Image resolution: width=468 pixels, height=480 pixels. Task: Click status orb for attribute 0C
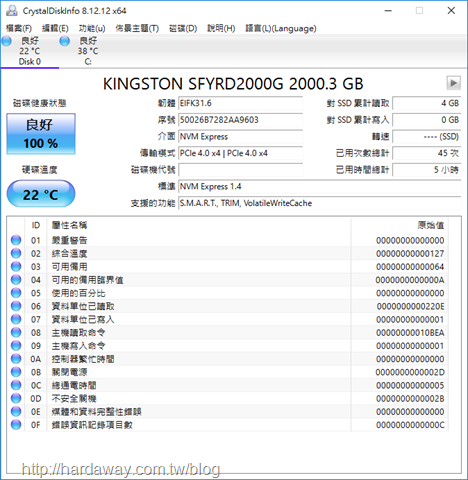[x=16, y=385]
